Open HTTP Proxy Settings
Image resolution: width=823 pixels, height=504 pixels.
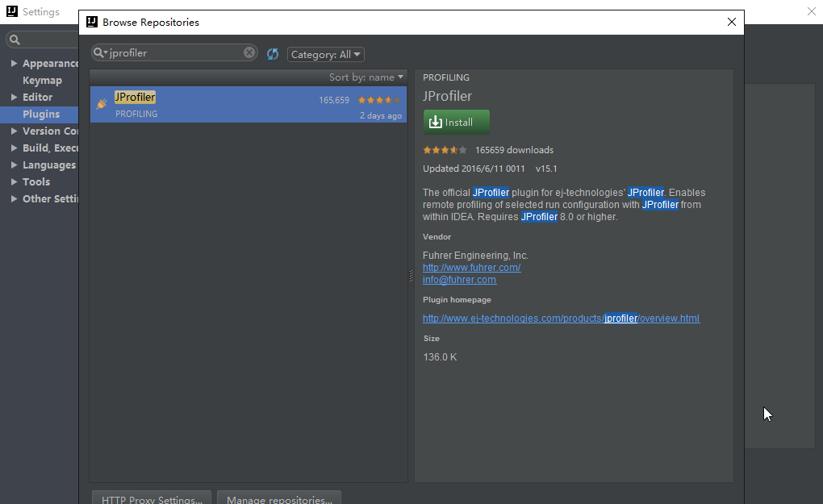click(x=152, y=498)
